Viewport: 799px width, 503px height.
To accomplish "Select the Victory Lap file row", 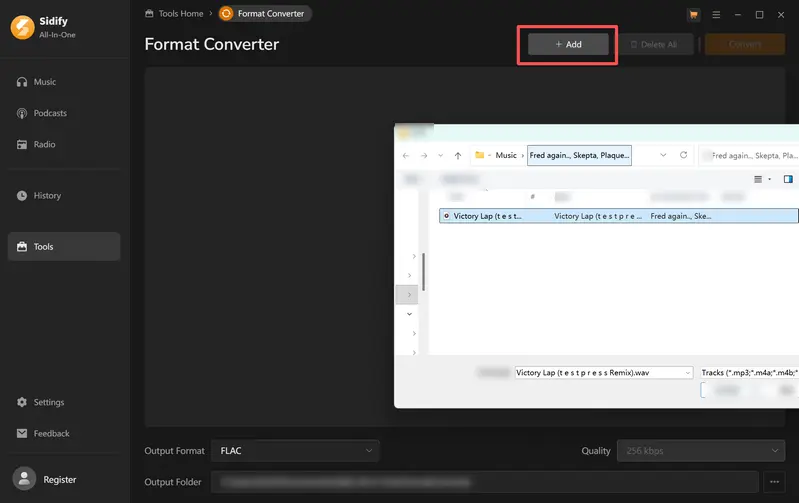I will (x=619, y=216).
